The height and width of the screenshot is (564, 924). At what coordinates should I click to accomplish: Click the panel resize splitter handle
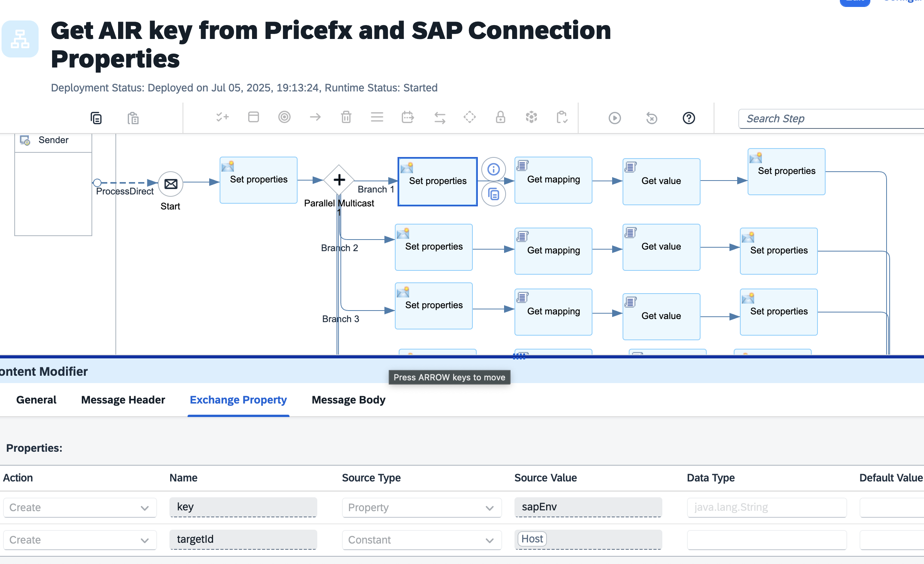[519, 356]
